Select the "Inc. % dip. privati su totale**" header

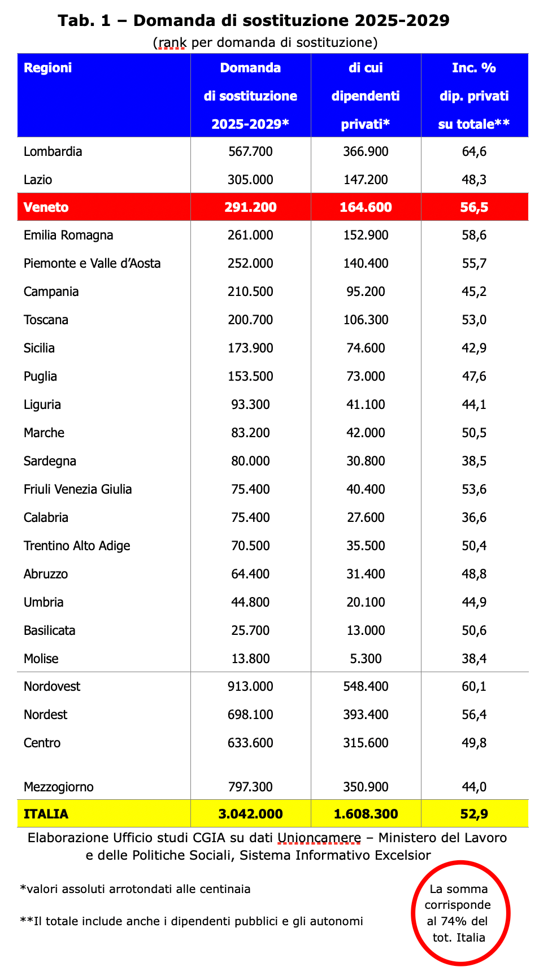(x=474, y=95)
